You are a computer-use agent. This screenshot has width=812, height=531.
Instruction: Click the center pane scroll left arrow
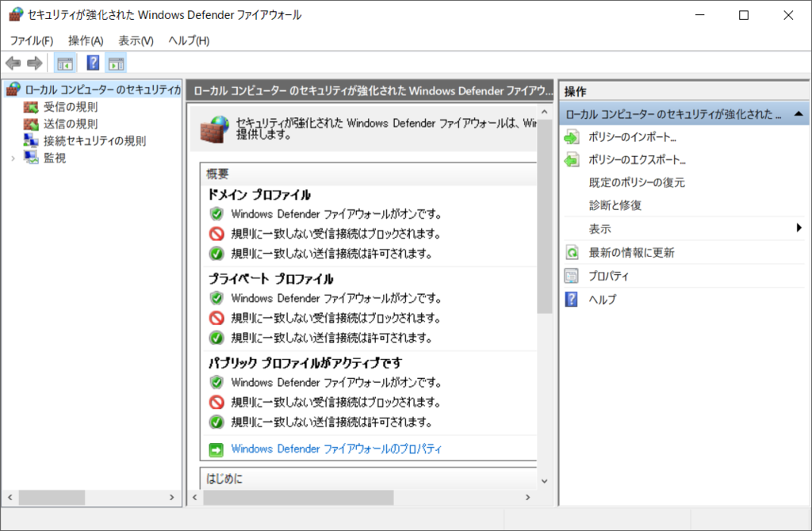(195, 498)
